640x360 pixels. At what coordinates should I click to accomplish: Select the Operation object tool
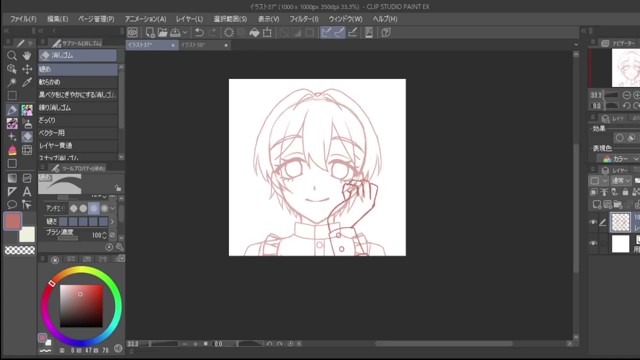point(12,69)
